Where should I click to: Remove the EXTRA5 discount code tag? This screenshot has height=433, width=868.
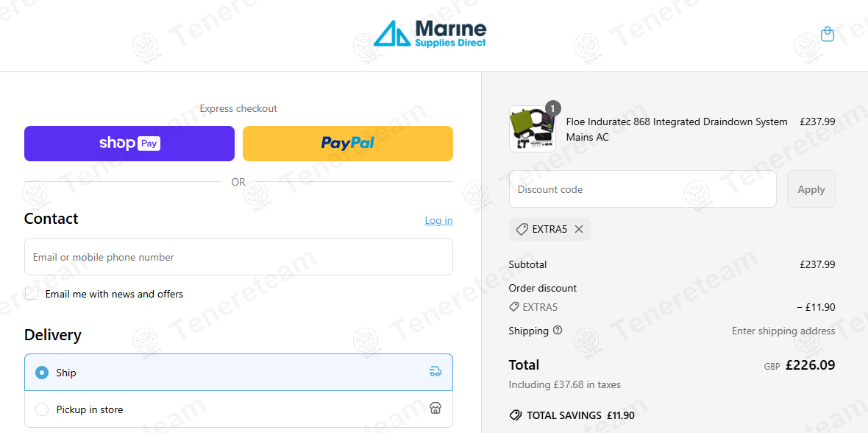[x=578, y=229]
